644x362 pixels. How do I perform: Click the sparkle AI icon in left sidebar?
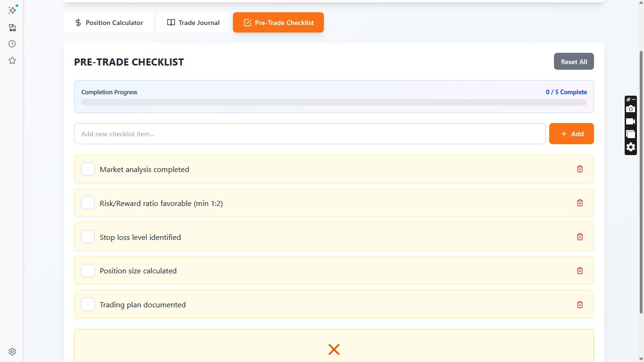12,10
